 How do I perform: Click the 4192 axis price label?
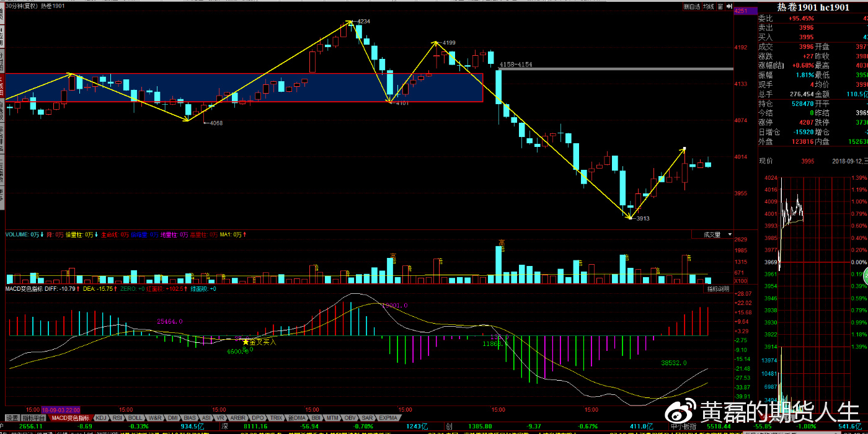741,47
